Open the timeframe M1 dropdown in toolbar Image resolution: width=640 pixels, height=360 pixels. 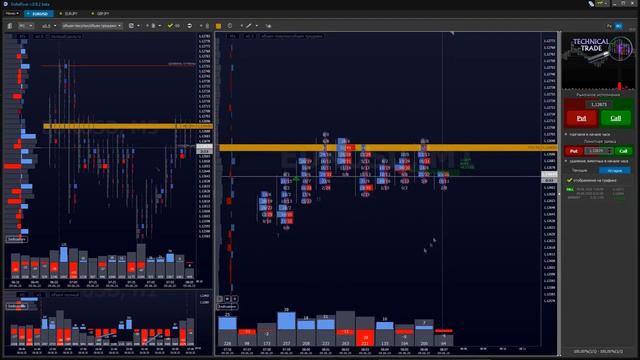(25, 26)
